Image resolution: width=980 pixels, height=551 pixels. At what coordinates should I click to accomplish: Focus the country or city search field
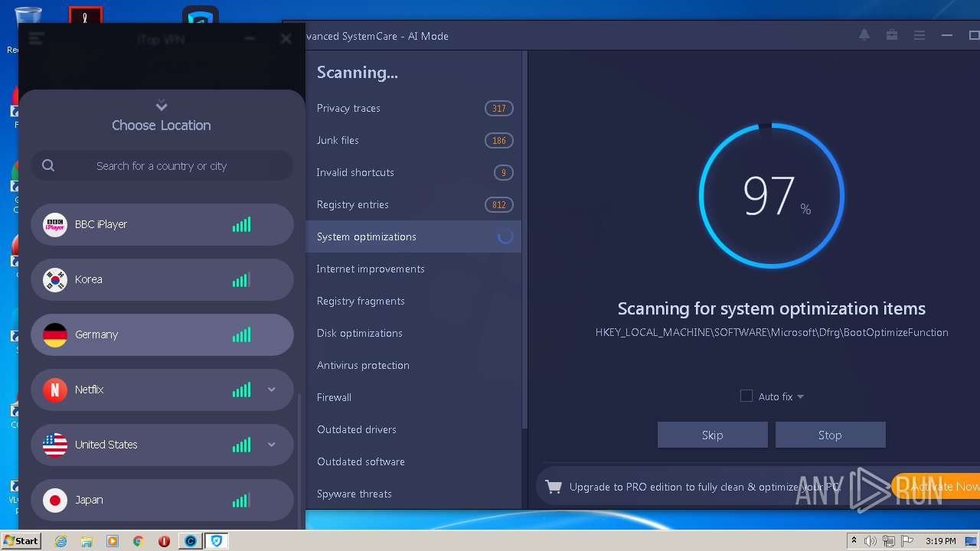[162, 165]
